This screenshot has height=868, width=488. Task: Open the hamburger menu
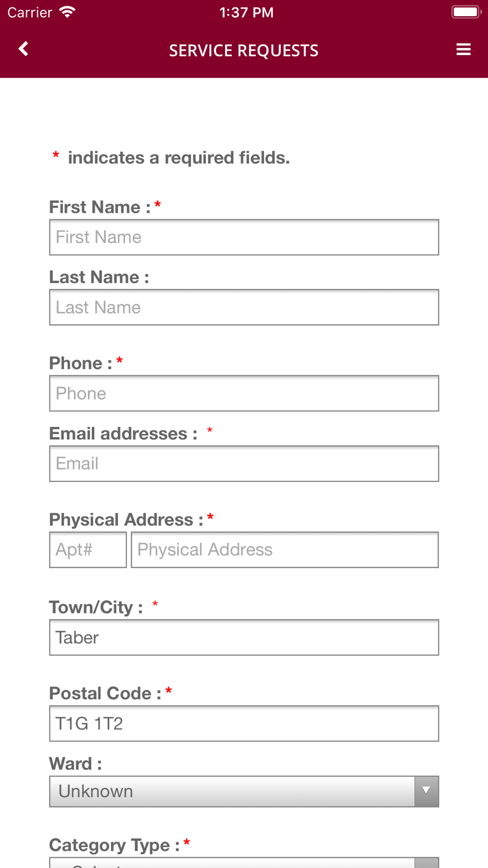point(463,49)
